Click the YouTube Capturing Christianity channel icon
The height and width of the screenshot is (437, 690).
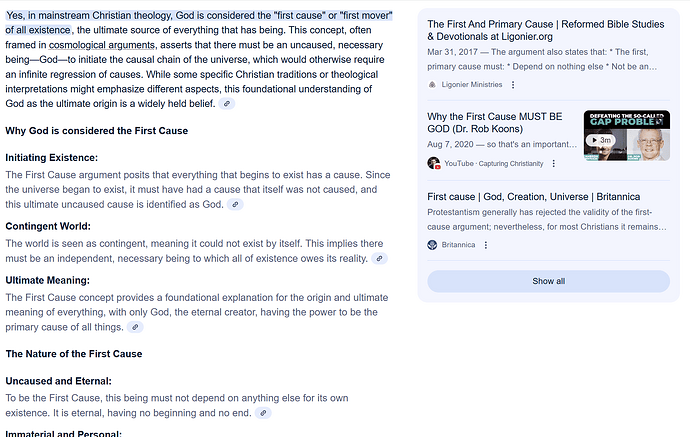(x=434, y=163)
